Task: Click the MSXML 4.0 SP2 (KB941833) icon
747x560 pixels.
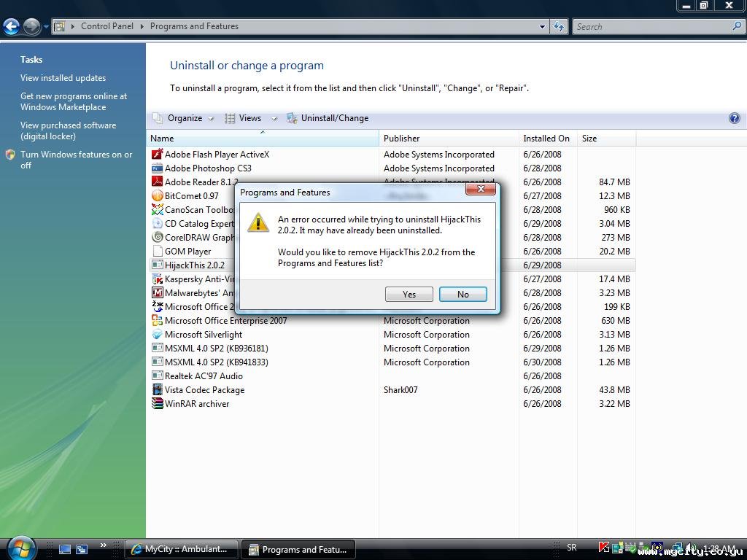Action: point(158,362)
